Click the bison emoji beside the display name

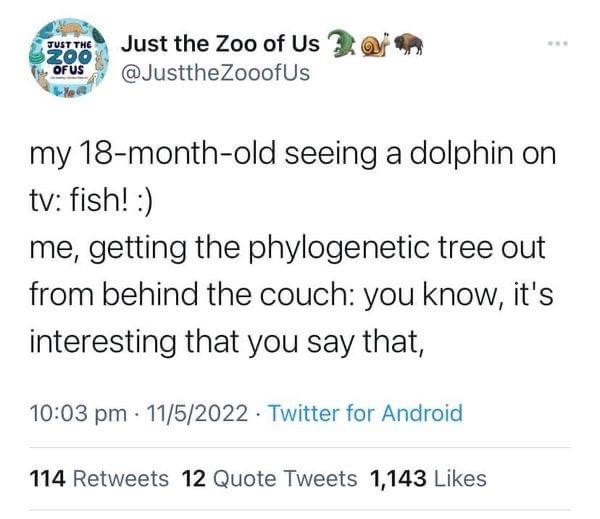pos(405,42)
